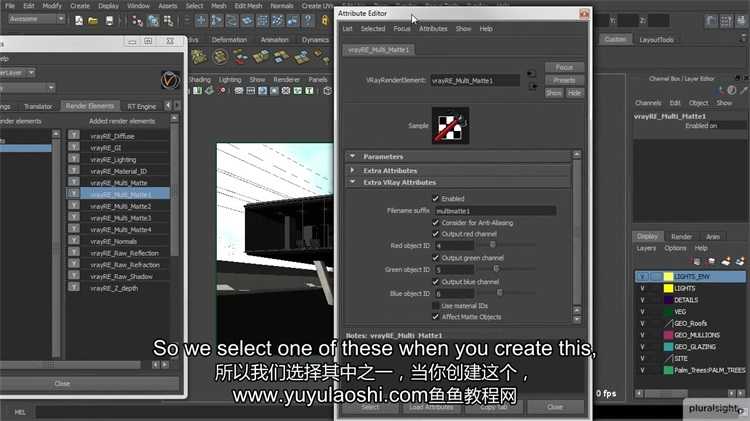The height and width of the screenshot is (421, 750).
Task: Click input connection arrow beside VRayRenderElement name
Action: click(x=531, y=74)
